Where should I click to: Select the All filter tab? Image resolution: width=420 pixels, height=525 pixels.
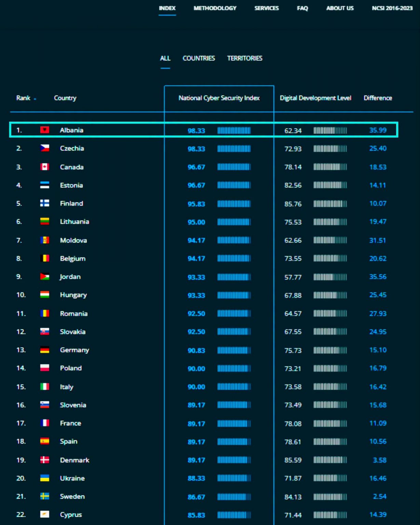point(165,58)
